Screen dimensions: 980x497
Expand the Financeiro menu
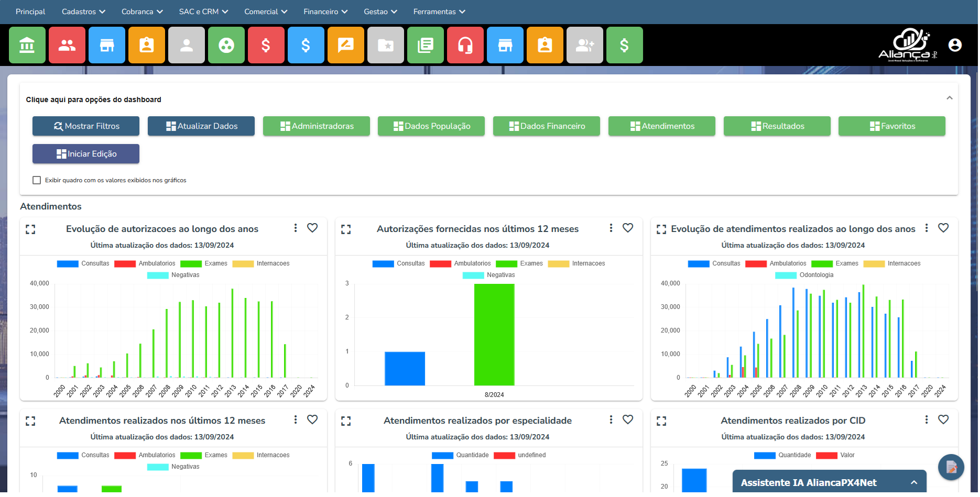(325, 12)
